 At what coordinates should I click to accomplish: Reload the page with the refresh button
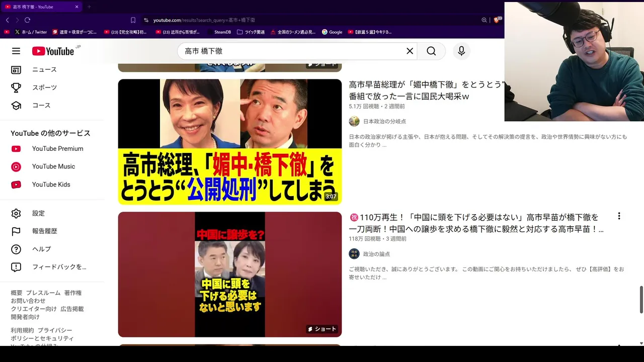27,20
